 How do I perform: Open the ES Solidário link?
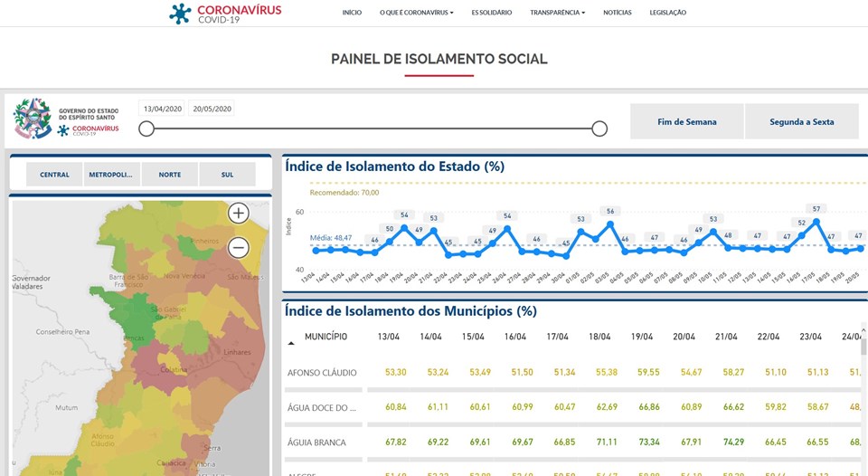pos(491,13)
